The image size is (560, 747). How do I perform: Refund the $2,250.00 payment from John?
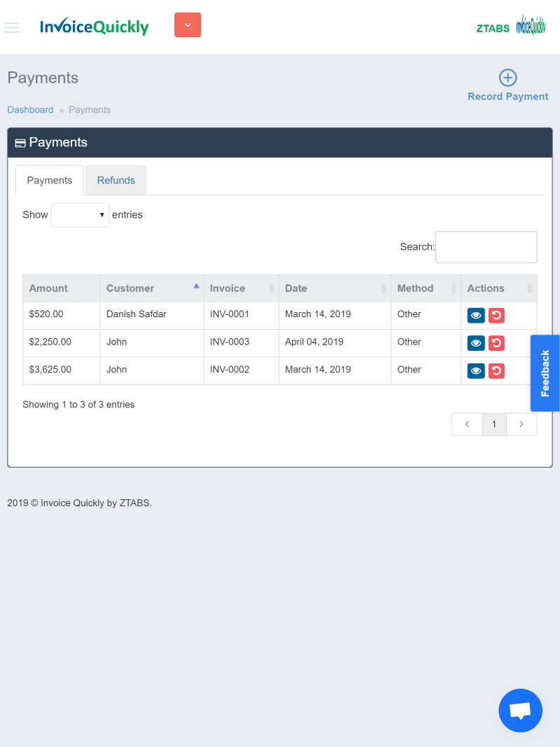tap(496, 343)
